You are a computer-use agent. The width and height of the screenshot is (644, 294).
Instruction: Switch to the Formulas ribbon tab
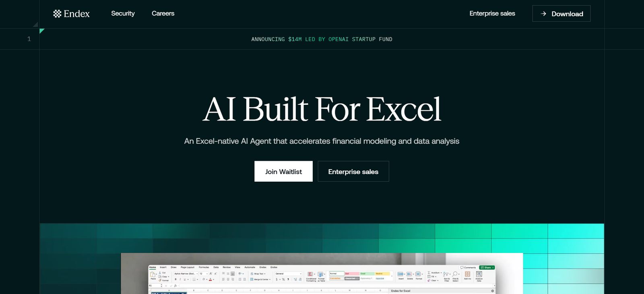(204, 267)
